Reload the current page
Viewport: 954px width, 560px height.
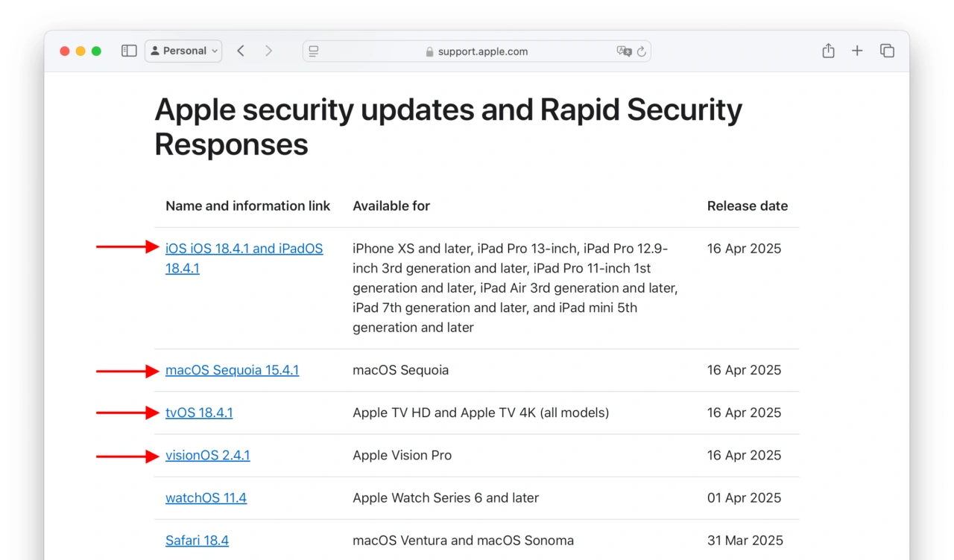tap(641, 51)
